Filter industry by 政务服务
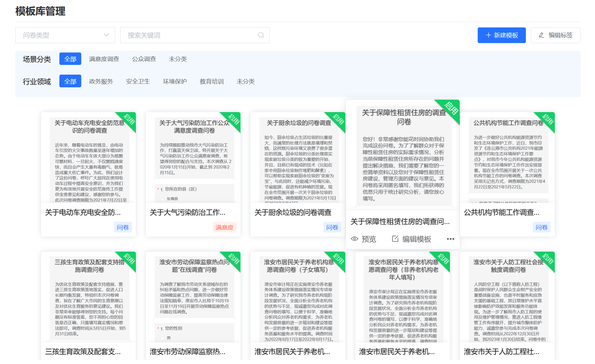The width and height of the screenshot is (595, 364). point(101,81)
